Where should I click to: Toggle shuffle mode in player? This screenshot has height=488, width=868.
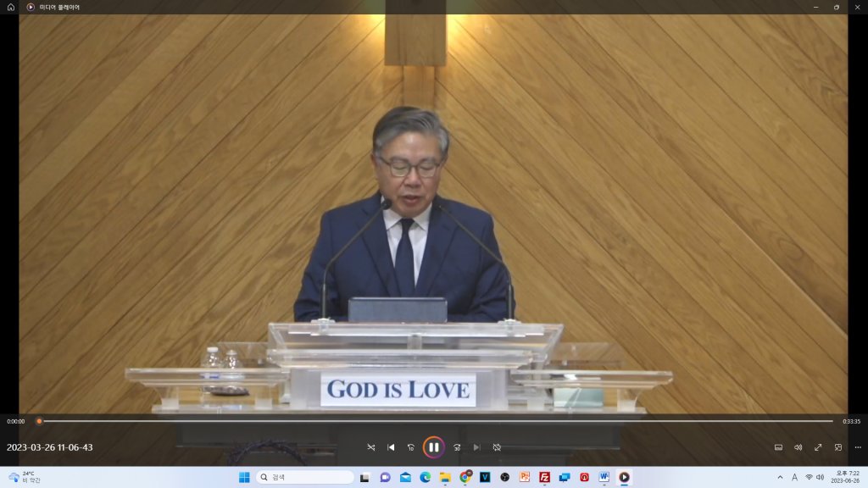[x=370, y=447]
